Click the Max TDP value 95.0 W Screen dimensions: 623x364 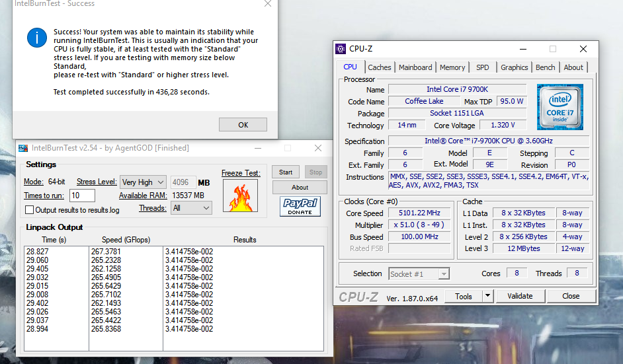click(x=512, y=101)
